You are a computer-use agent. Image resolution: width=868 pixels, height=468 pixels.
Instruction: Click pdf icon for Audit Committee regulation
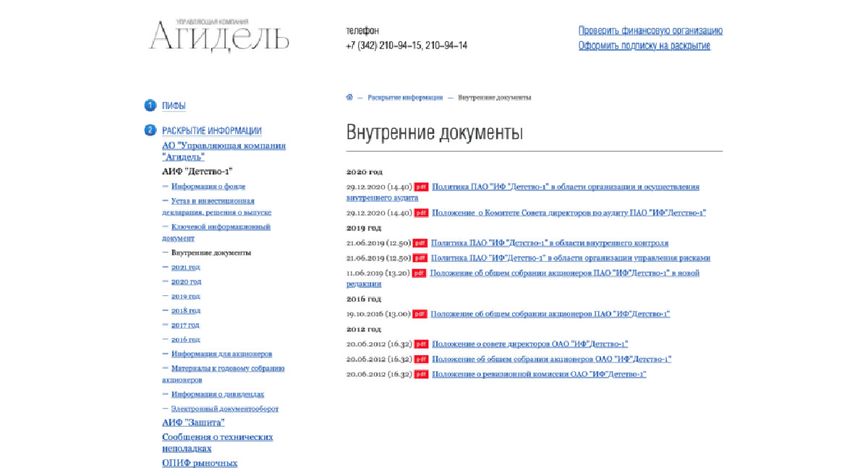point(421,213)
